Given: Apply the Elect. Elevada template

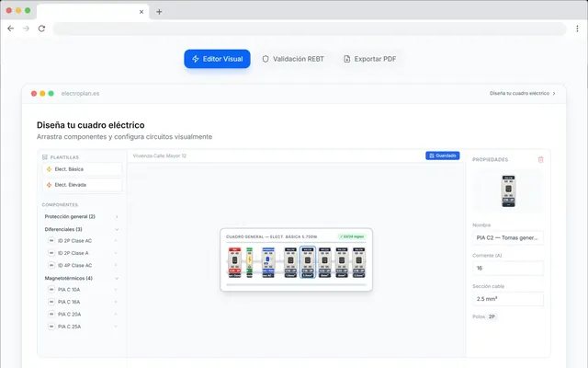Looking at the screenshot, I should pyautogui.click(x=83, y=185).
